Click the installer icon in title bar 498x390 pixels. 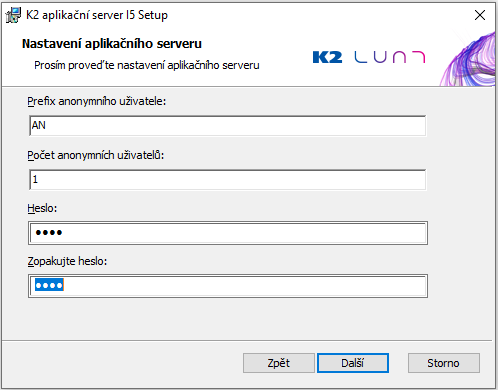coord(13,15)
